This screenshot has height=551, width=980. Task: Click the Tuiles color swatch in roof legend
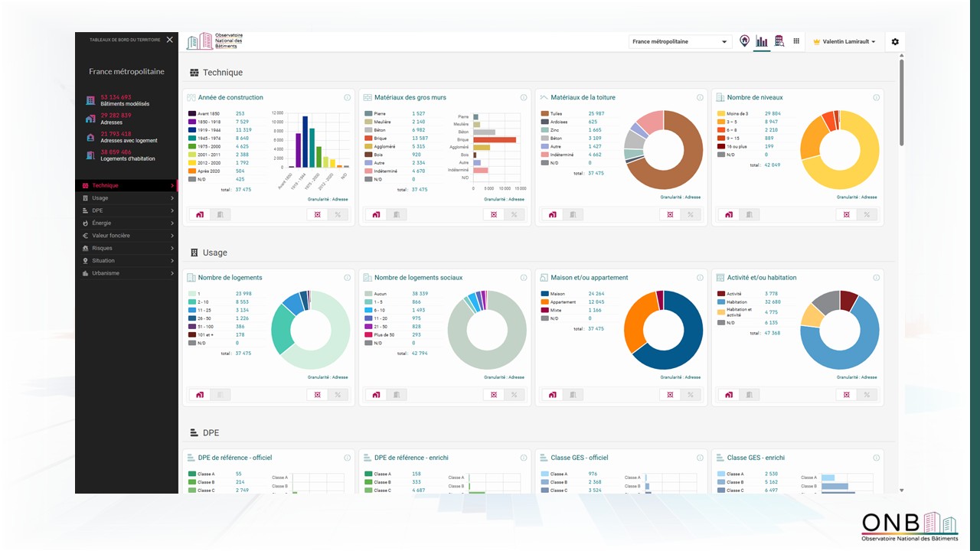[544, 113]
